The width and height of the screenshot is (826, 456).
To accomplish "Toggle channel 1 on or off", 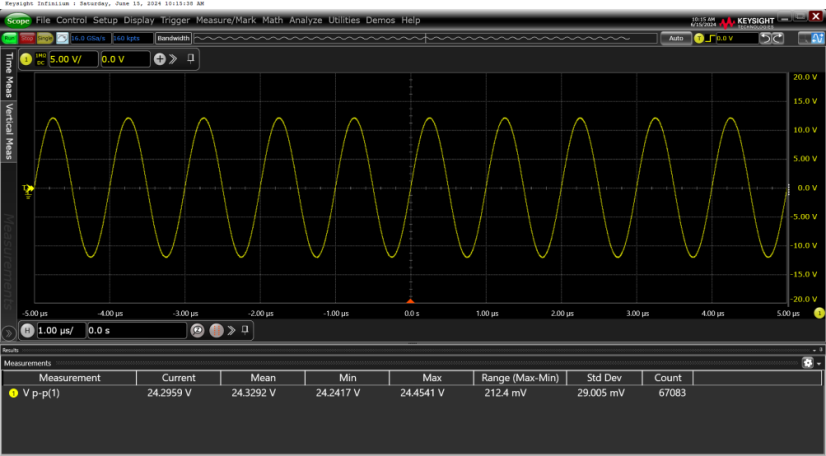I will pos(26,59).
